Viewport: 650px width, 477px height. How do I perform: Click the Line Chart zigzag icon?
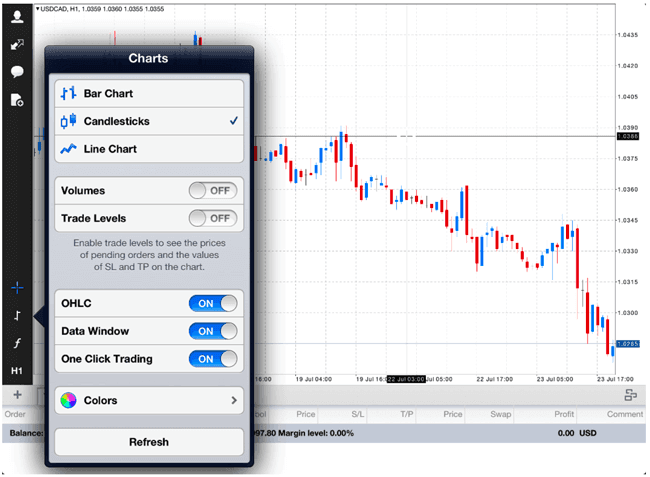point(68,149)
